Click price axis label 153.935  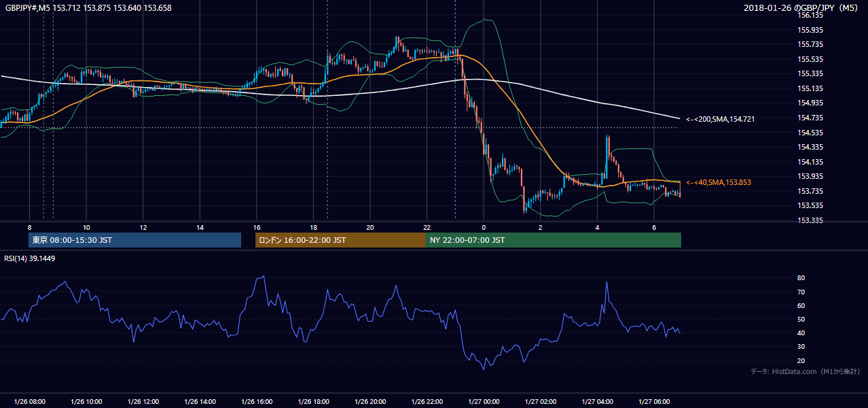(811, 176)
